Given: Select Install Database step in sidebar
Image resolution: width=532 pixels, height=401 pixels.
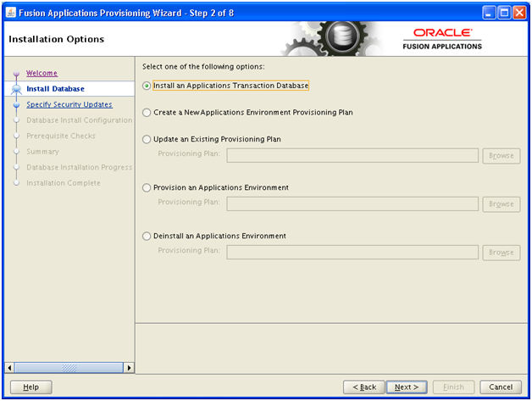Looking at the screenshot, I should (55, 89).
